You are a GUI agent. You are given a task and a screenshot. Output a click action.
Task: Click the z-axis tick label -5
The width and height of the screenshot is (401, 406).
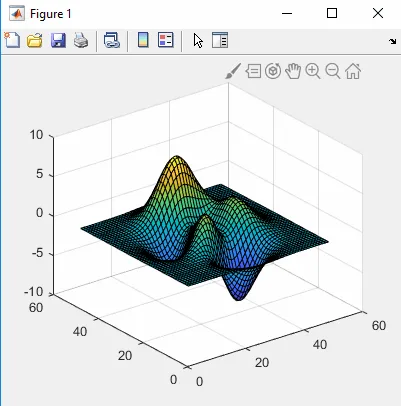tap(37, 253)
